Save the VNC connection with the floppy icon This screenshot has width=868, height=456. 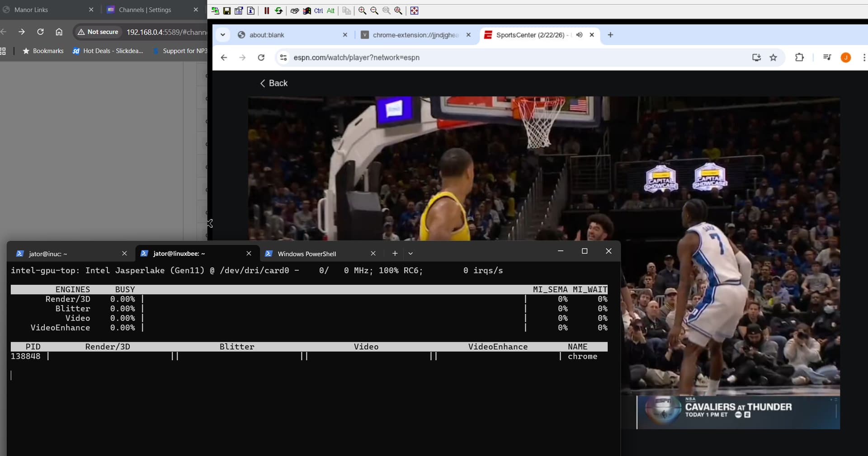[227, 10]
